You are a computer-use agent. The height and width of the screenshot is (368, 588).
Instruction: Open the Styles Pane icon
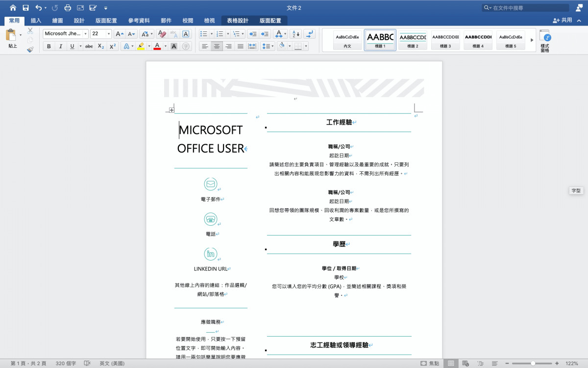(545, 40)
